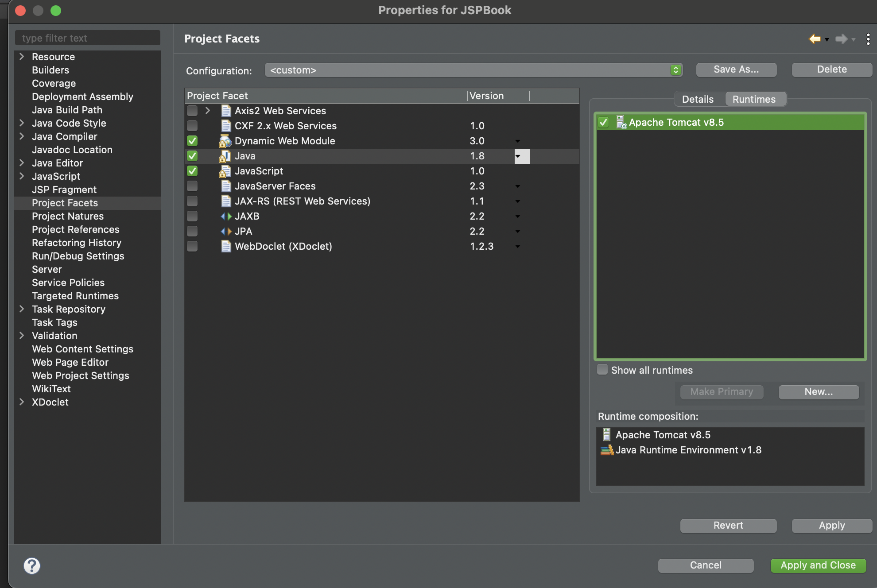Select Java Build Path in sidebar

pos(67,110)
